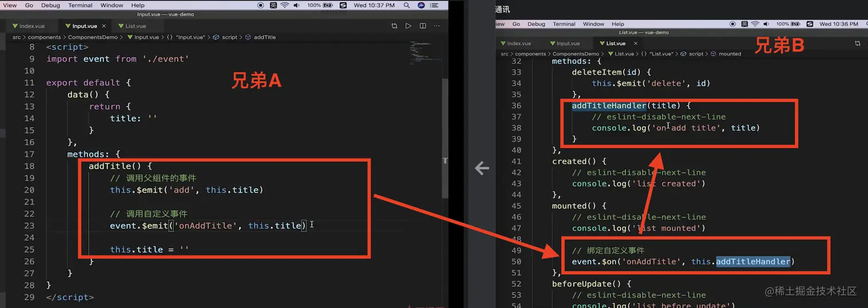Click code line "import event from './event'"
This screenshot has height=308, width=868.
pyautogui.click(x=118, y=59)
